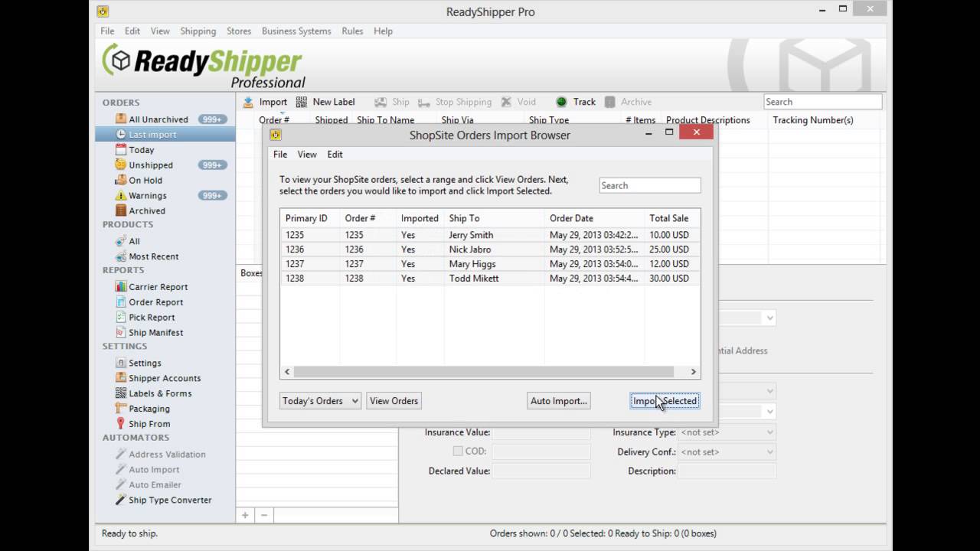The image size is (980, 551).
Task: Click the Most Recent products icon
Action: (x=121, y=256)
